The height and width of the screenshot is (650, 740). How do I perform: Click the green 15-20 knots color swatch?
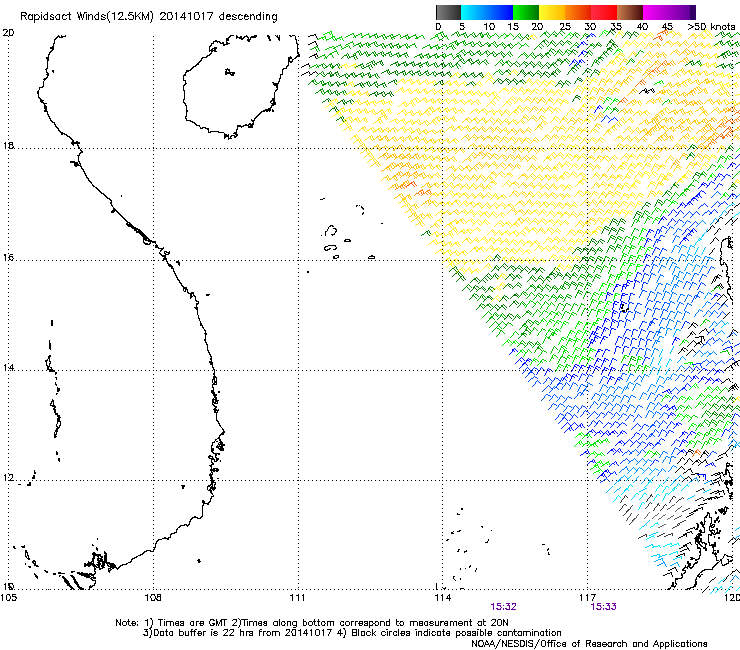coord(526,12)
